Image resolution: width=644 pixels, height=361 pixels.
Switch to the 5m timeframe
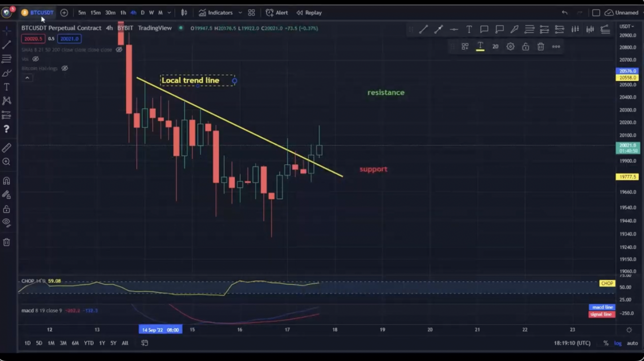tap(82, 13)
